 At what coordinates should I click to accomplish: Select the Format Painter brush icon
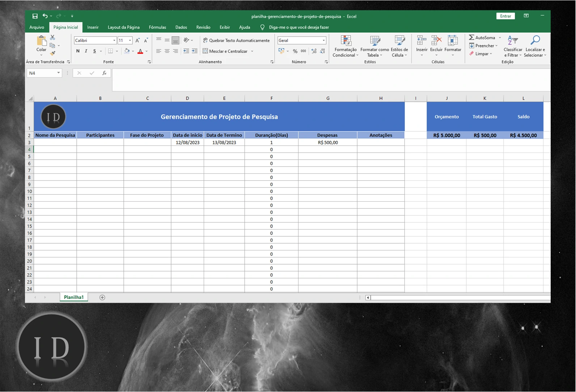[x=52, y=54]
